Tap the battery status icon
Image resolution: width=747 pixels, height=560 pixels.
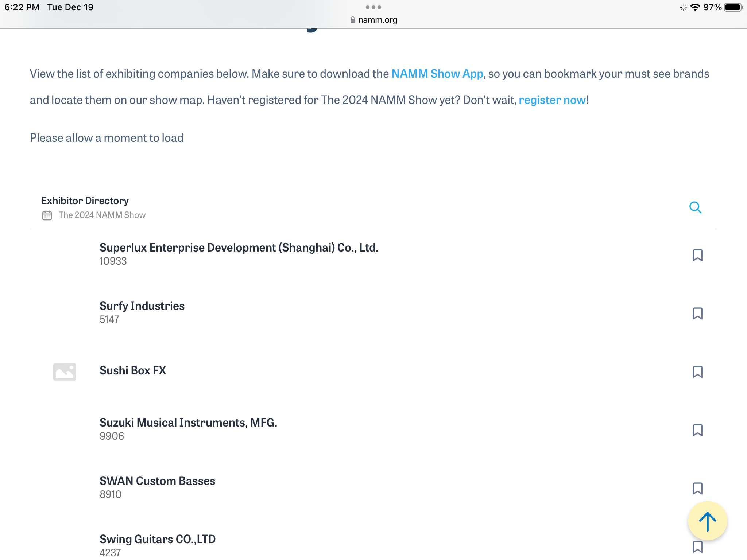pos(734,7)
